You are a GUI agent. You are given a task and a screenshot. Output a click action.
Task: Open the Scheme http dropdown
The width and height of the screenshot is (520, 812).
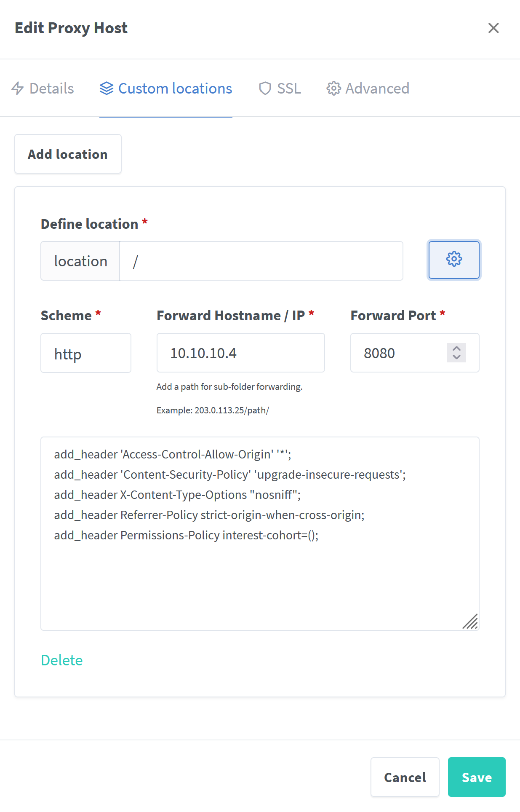click(86, 353)
